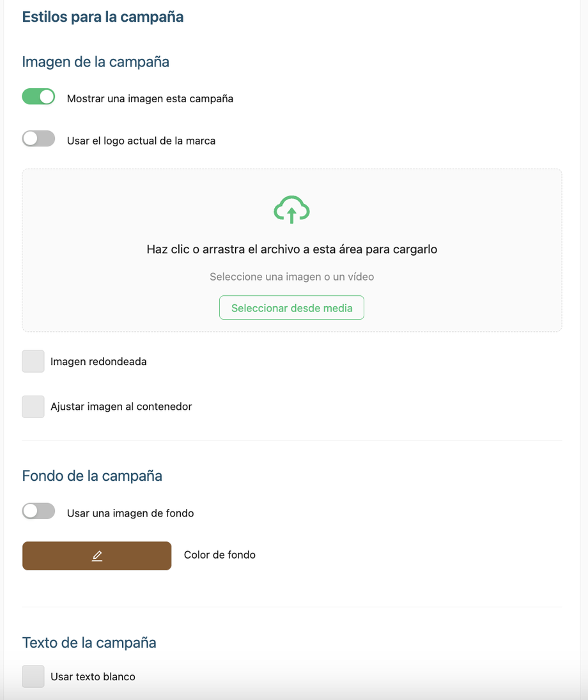Click the 'Usar el logo actual de la marca' label text
Viewport: 588px width, 700px height.
pos(141,141)
